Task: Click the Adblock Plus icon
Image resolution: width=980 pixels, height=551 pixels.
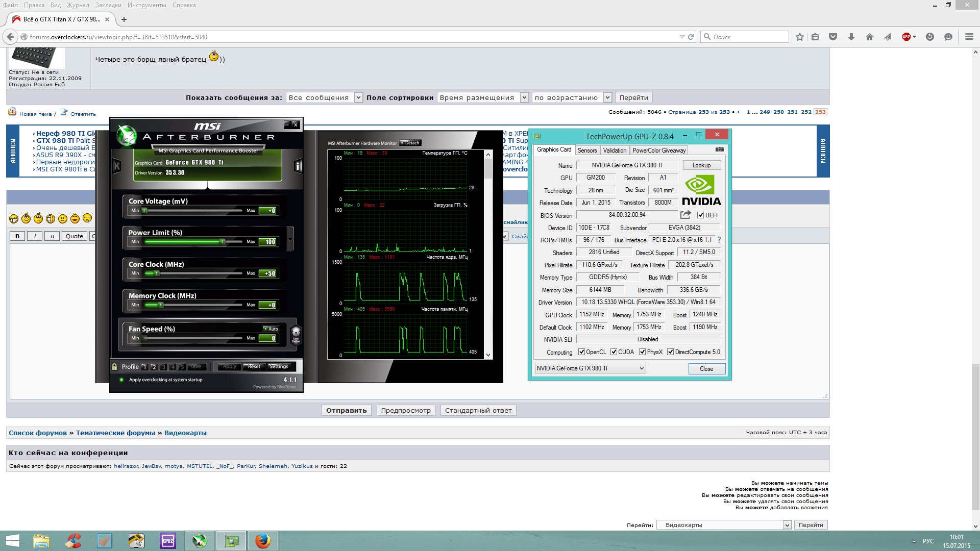Action: [x=906, y=37]
